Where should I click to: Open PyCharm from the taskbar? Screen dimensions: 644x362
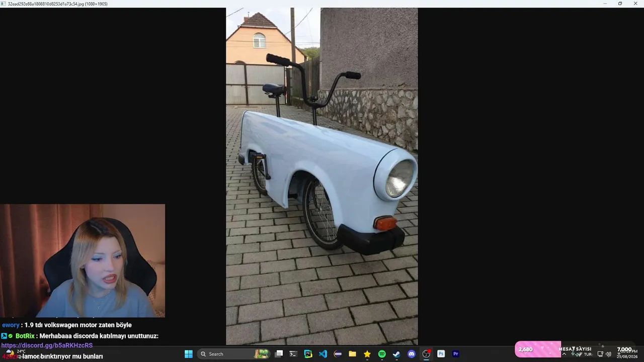(x=308, y=354)
